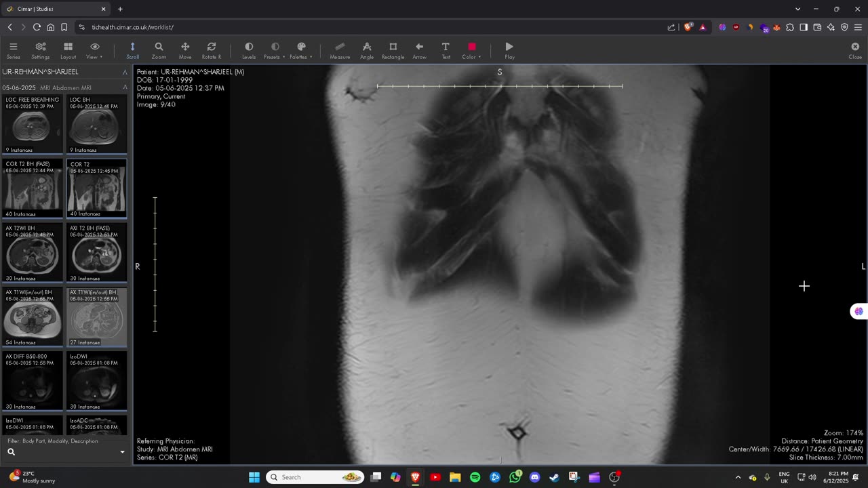Image resolution: width=868 pixels, height=488 pixels.
Task: Open the Presets dropdown
Action: coord(275,51)
